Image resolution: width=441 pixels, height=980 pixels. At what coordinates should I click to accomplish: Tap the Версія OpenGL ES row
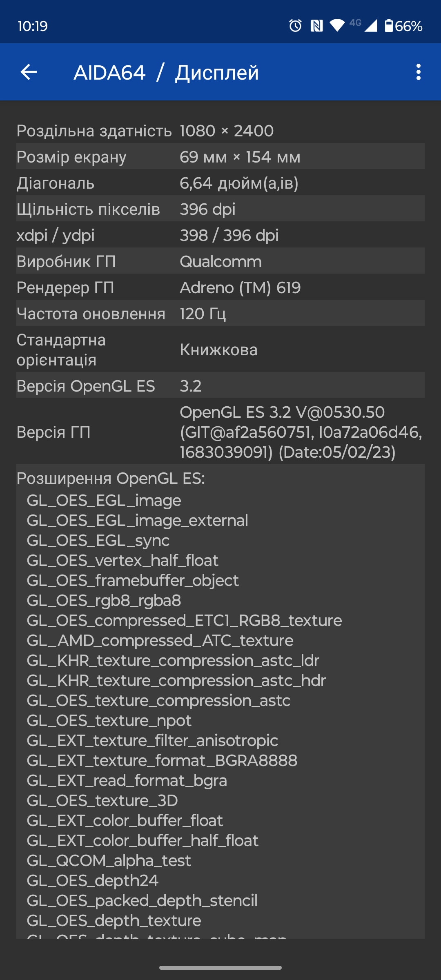(220, 386)
